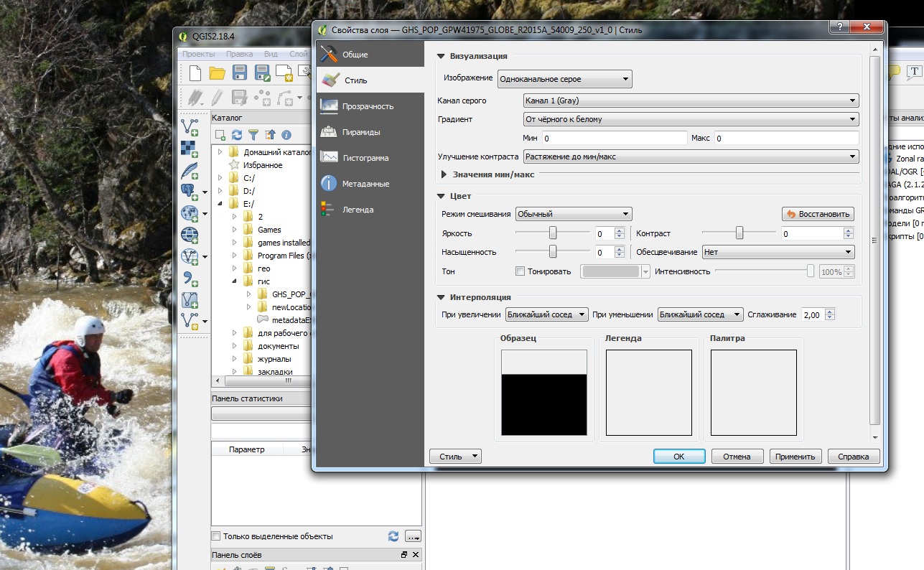Viewport: 924px width, 570px height.
Task: Click the New Project blank page icon
Action: (x=195, y=73)
